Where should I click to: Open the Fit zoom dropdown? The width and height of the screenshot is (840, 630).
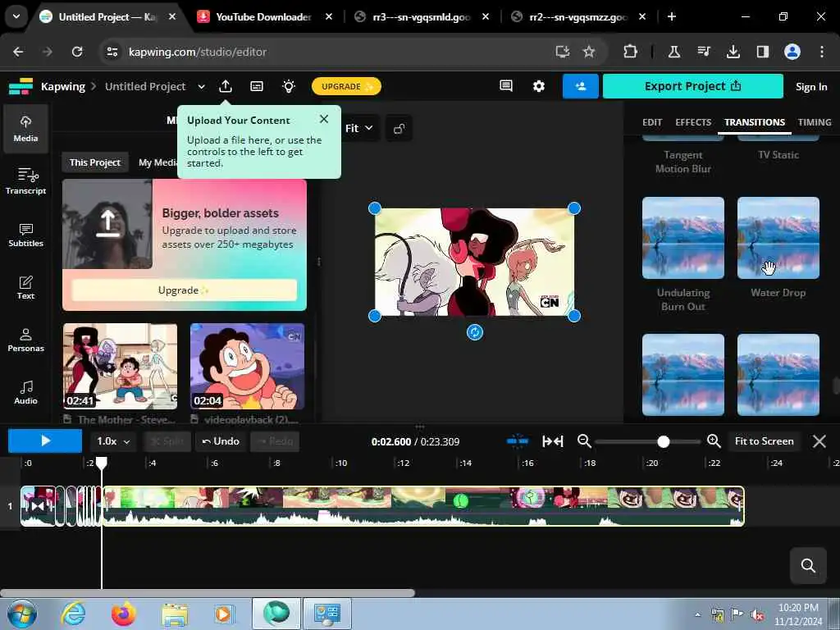(x=358, y=129)
